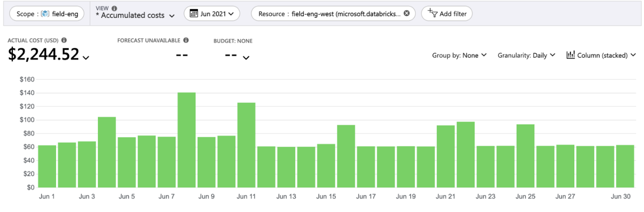Open the Column (stacked) chart type dropdown
This screenshot has width=644, height=212.
(x=601, y=55)
